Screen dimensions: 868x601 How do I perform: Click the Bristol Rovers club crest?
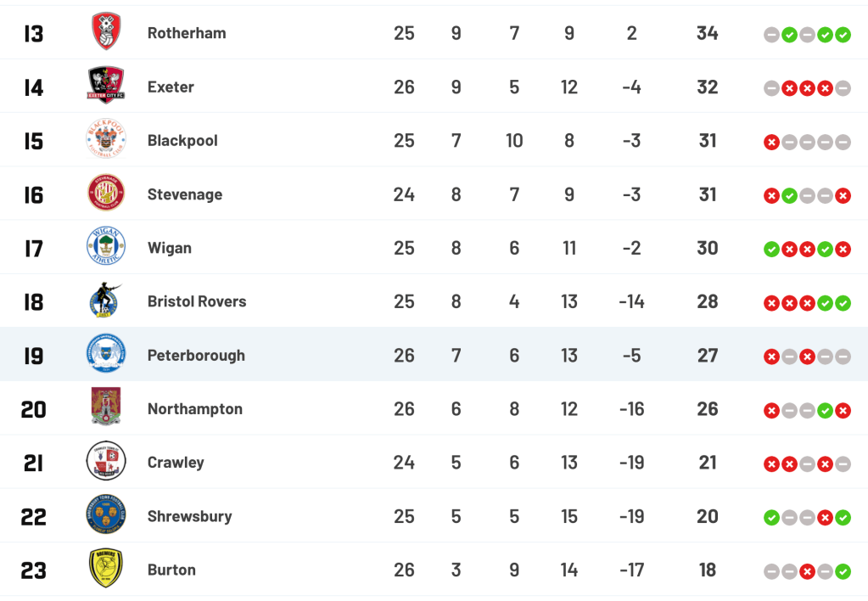[106, 300]
